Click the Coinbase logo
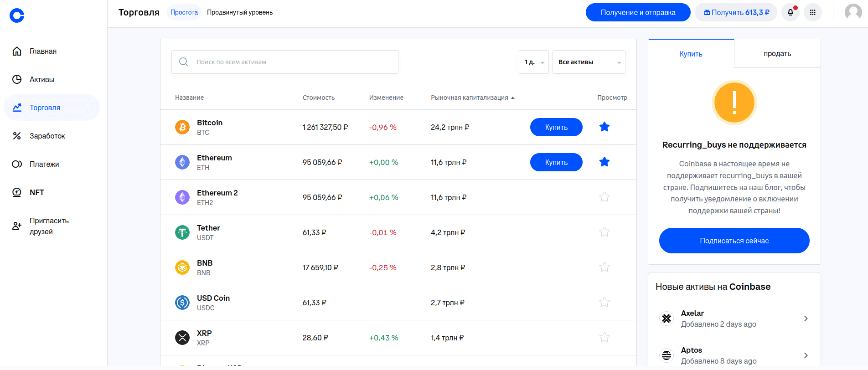Screen dimensions: 868x370 point(17,15)
